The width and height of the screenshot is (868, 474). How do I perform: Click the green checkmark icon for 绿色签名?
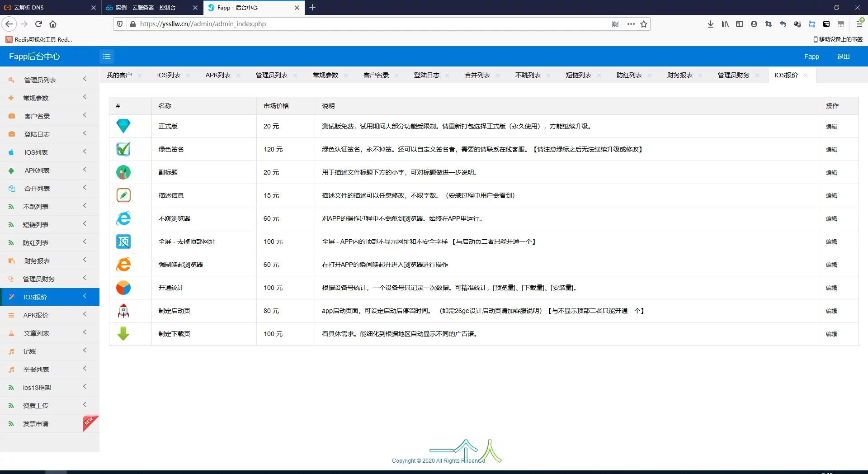(x=123, y=149)
